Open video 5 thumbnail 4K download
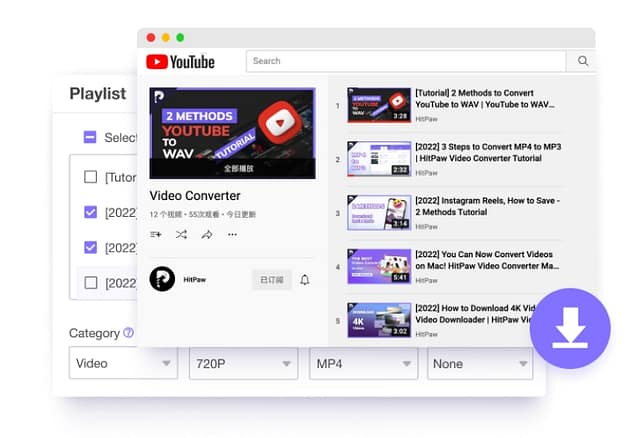644x438 pixels. point(379,320)
